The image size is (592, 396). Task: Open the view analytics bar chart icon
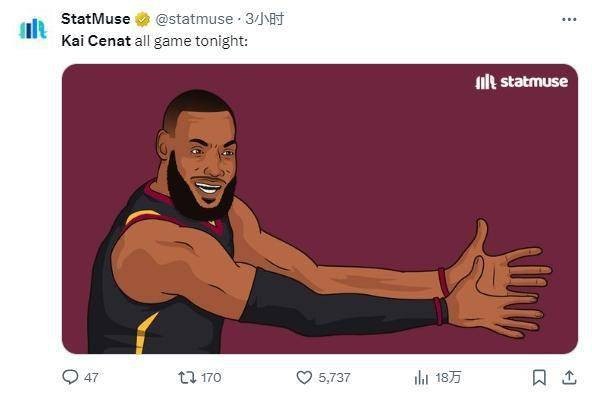pos(421,377)
